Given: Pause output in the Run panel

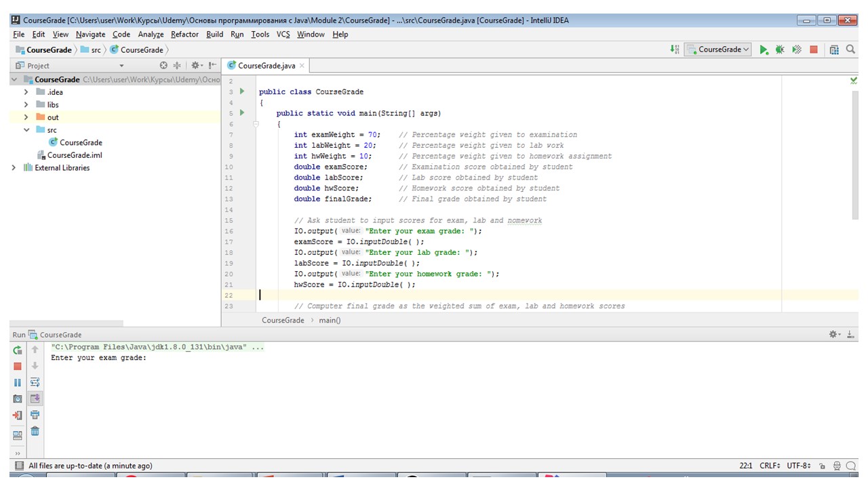Looking at the screenshot, I should [18, 382].
